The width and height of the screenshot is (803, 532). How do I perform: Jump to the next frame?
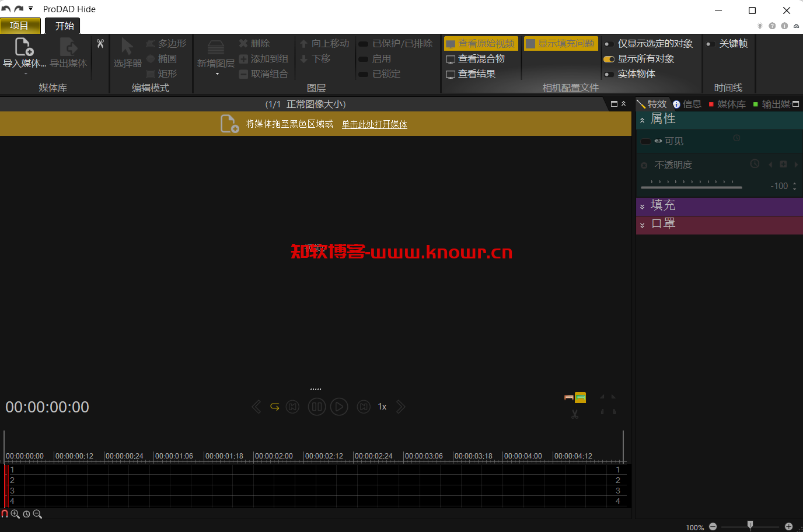364,407
